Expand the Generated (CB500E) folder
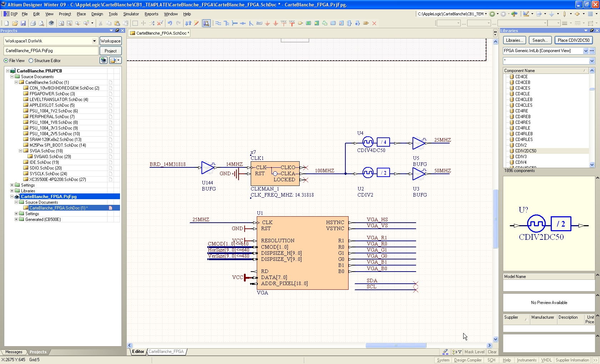 (16, 219)
